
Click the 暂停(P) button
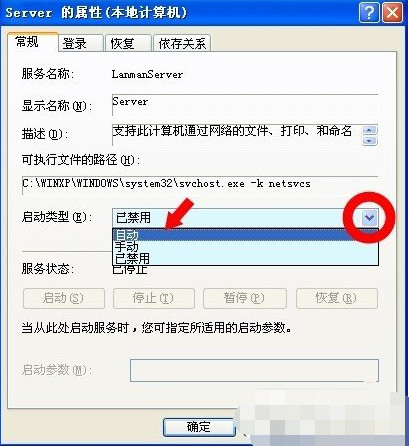pos(245,298)
